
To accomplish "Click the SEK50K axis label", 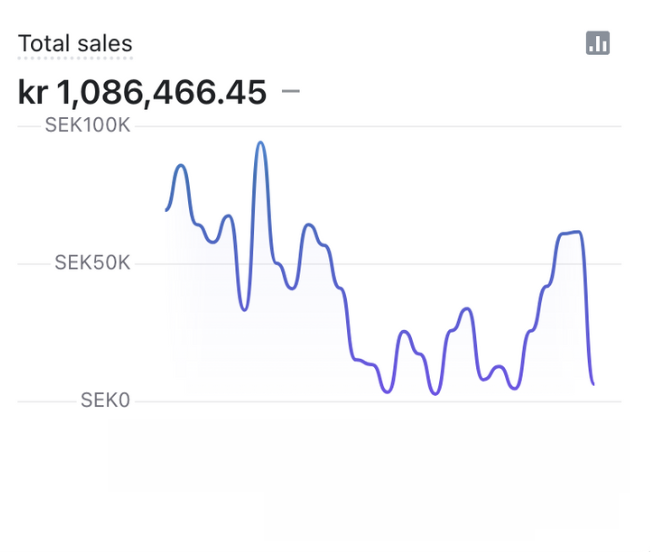I will click(x=92, y=263).
